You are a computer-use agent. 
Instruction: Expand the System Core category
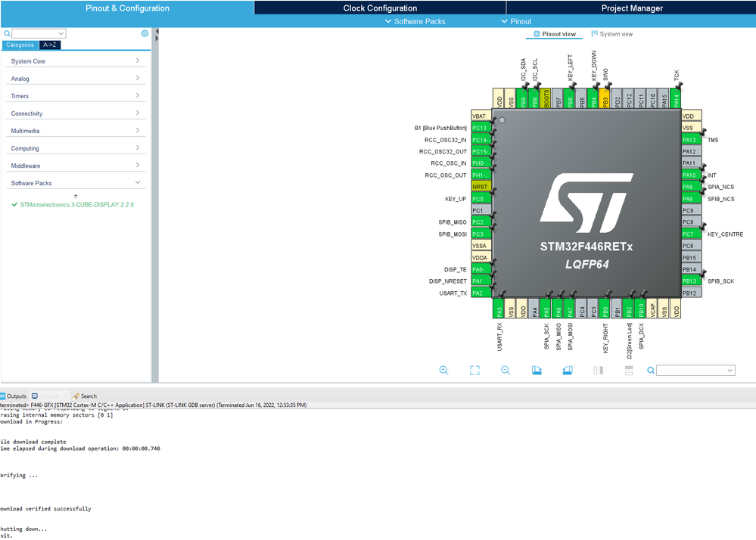[75, 61]
